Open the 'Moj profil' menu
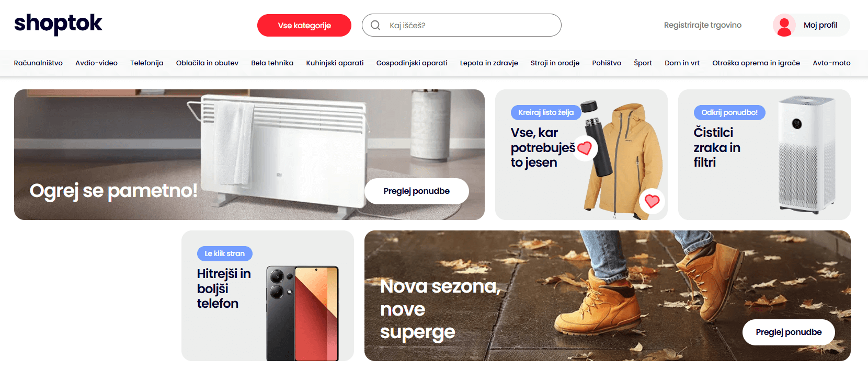The image size is (868, 371). (x=820, y=25)
